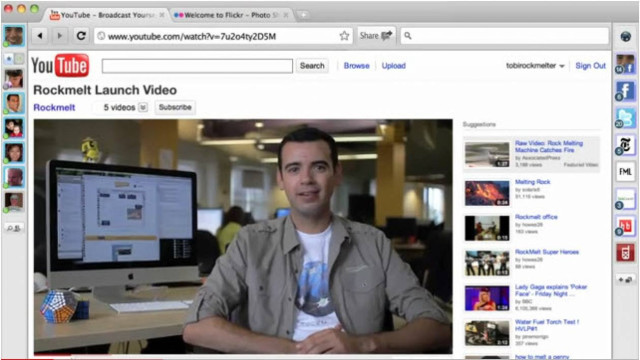
Task: Close the Welcome to Flickr tab
Action: pyautogui.click(x=286, y=15)
